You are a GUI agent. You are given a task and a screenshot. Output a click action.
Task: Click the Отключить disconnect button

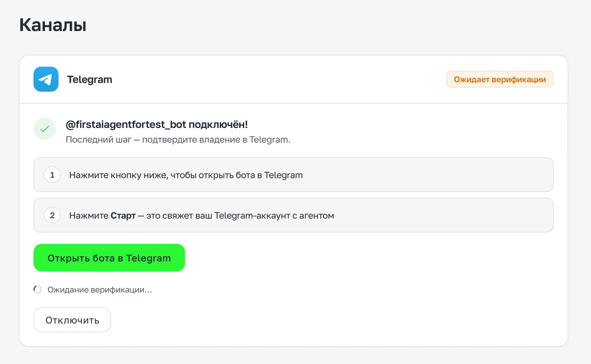pyautogui.click(x=72, y=320)
